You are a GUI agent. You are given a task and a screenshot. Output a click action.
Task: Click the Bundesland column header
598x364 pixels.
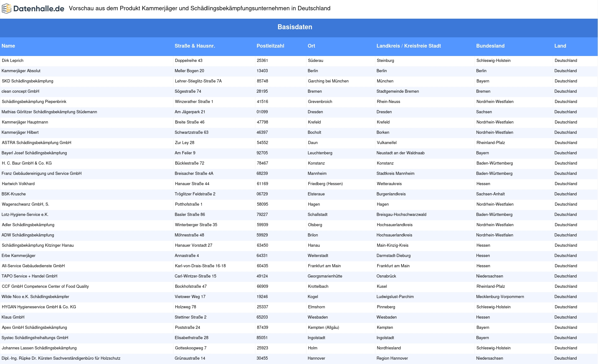[x=490, y=46]
